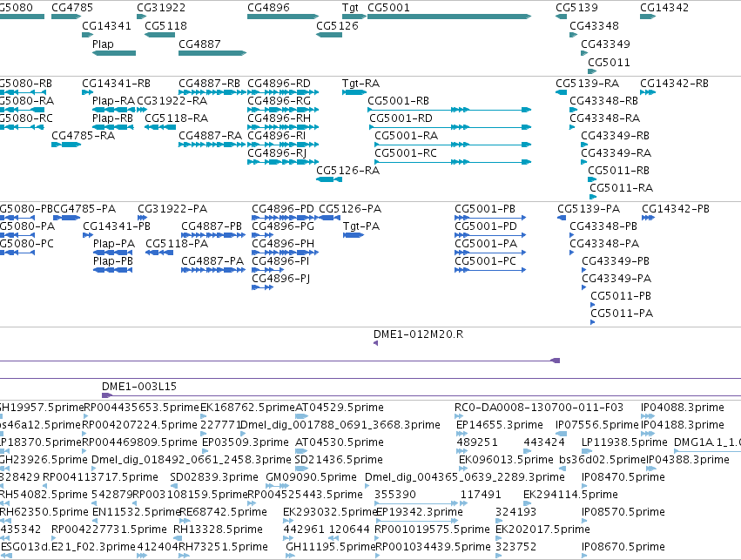
Task: Select EST GM09090.5prime
Action: 278,486
